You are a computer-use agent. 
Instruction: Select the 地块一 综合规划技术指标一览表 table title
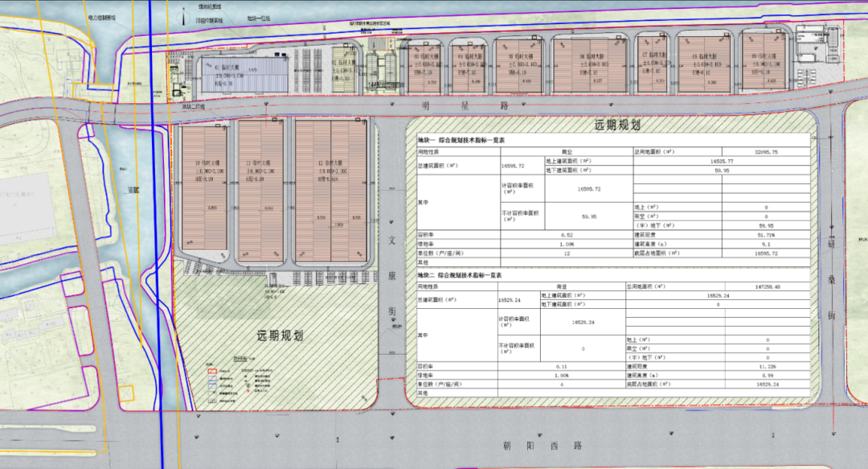tap(461, 140)
